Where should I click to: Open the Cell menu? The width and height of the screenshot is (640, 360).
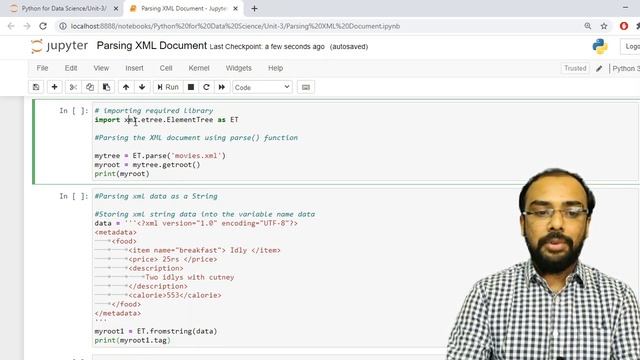[166, 68]
